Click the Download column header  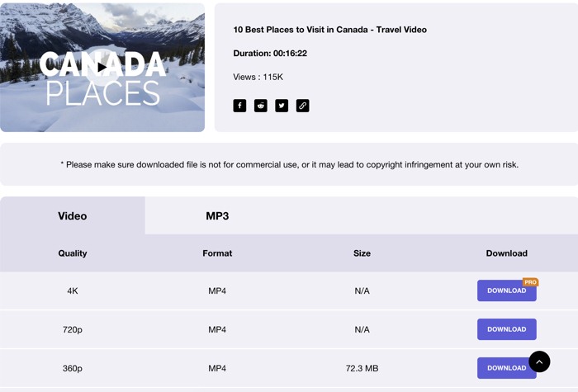click(506, 253)
